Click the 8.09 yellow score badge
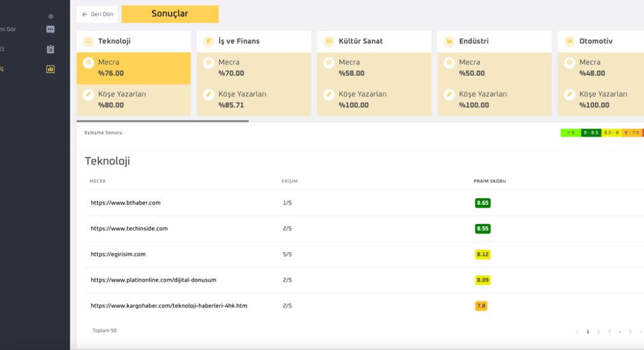 point(482,280)
